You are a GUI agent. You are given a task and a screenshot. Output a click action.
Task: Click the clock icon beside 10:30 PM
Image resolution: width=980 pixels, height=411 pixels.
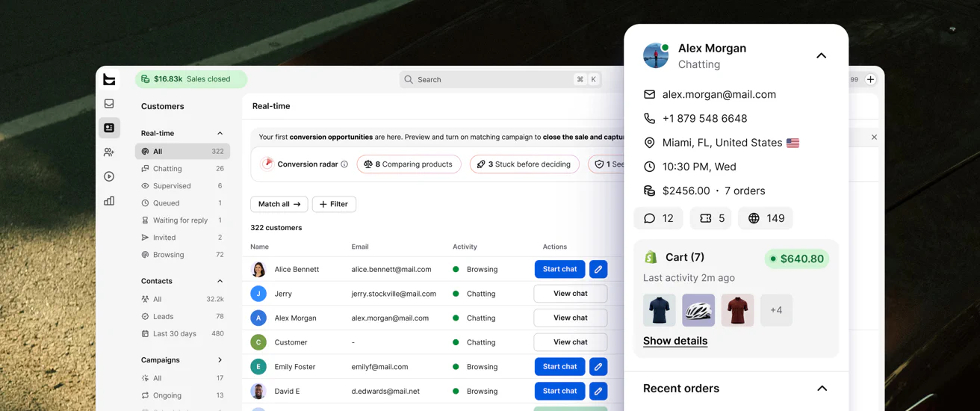(649, 167)
